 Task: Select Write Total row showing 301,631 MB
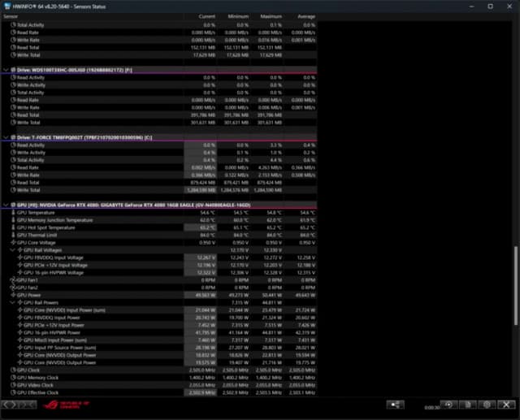click(x=159, y=123)
